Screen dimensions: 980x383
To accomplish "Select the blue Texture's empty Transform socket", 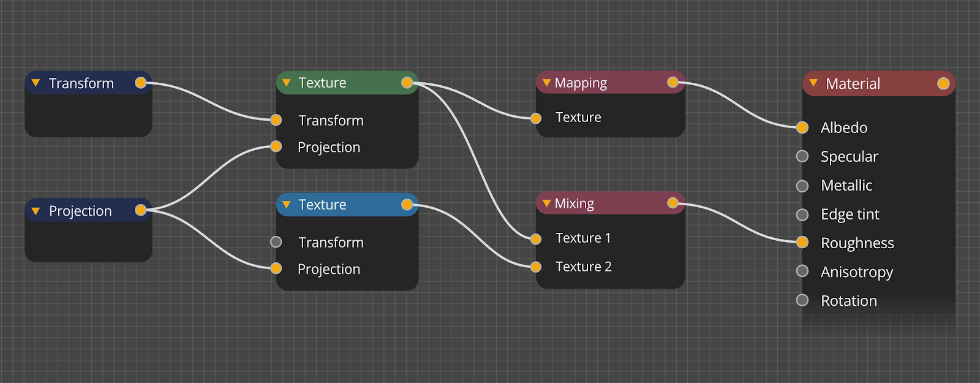I will (x=276, y=242).
